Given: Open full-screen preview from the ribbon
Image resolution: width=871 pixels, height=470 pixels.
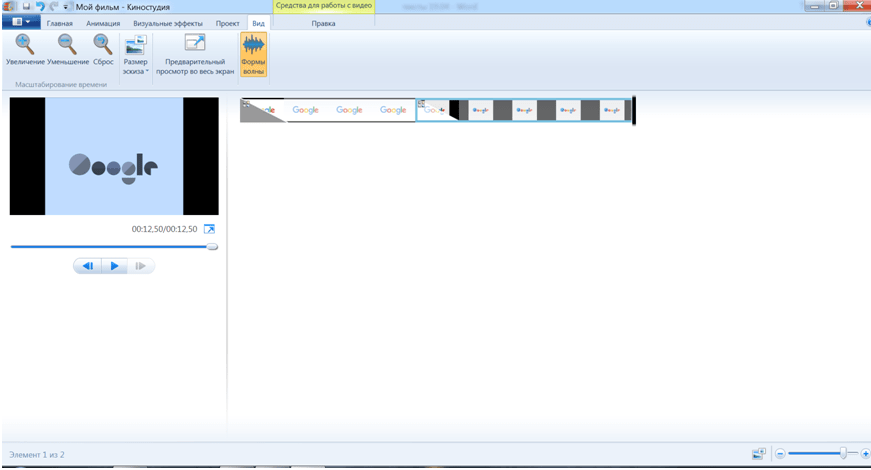Looking at the screenshot, I should [x=195, y=54].
